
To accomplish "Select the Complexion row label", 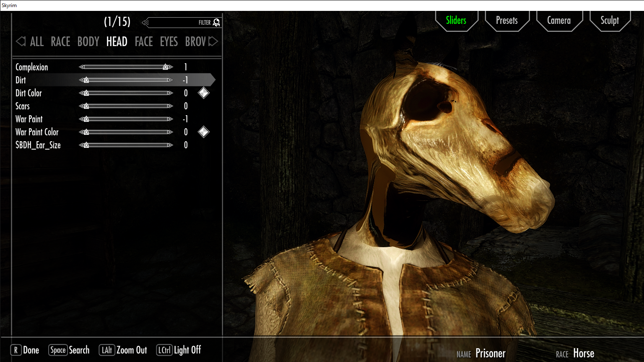I will click(x=32, y=67).
